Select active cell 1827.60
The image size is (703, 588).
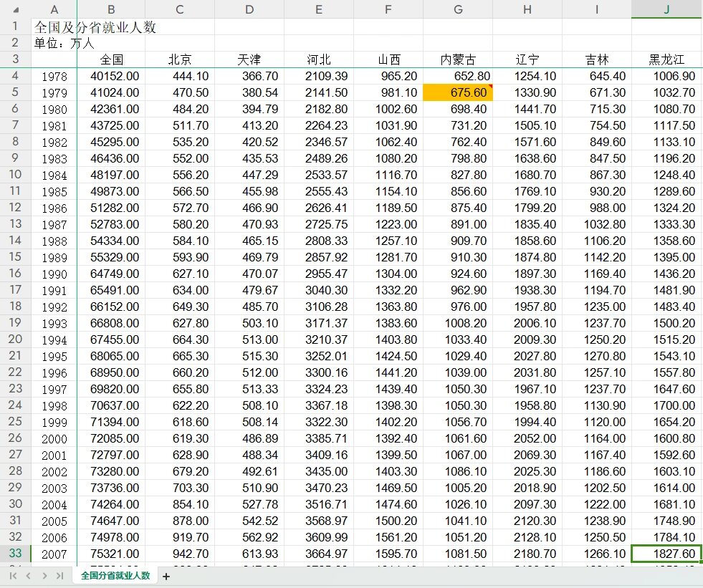pyautogui.click(x=666, y=554)
